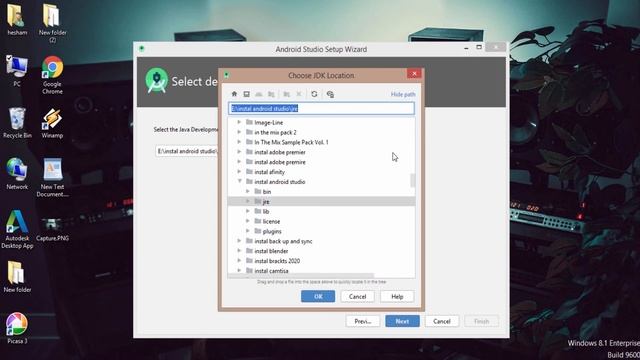640x360 pixels.
Task: Expand the instal blender folder
Action: (240, 251)
